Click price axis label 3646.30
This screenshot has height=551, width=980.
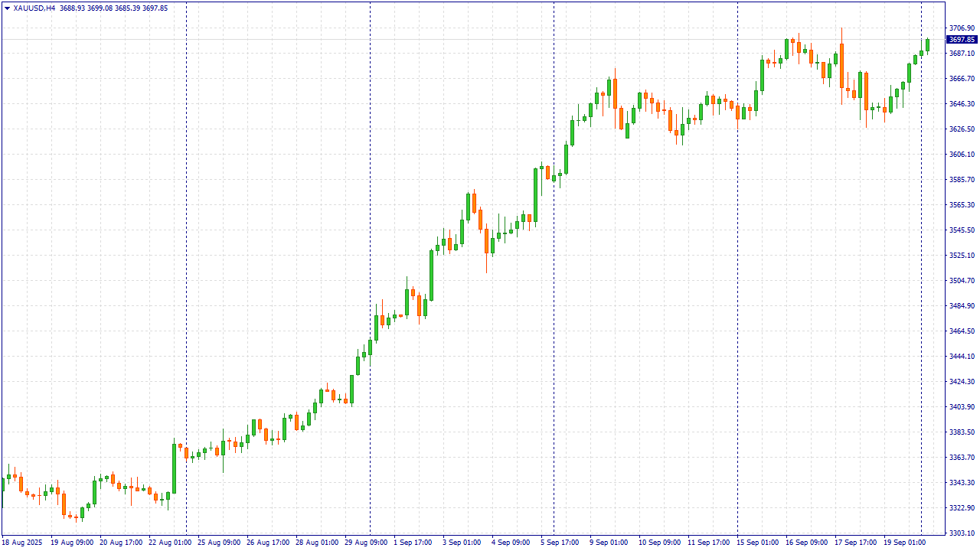pos(962,104)
